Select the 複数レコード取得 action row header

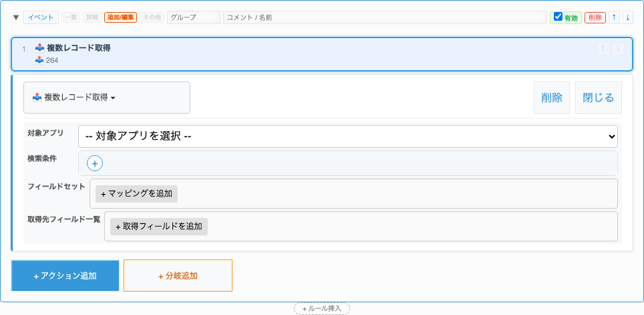pos(322,54)
